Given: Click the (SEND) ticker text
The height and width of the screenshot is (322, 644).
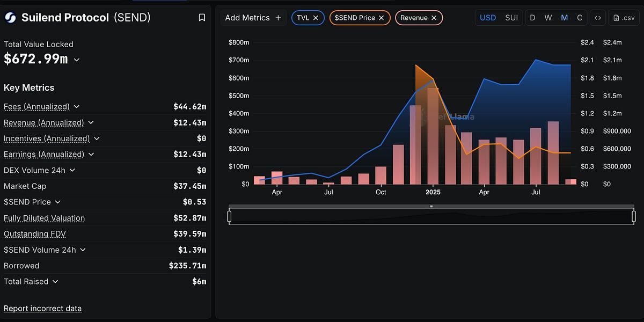Looking at the screenshot, I should 132,18.
